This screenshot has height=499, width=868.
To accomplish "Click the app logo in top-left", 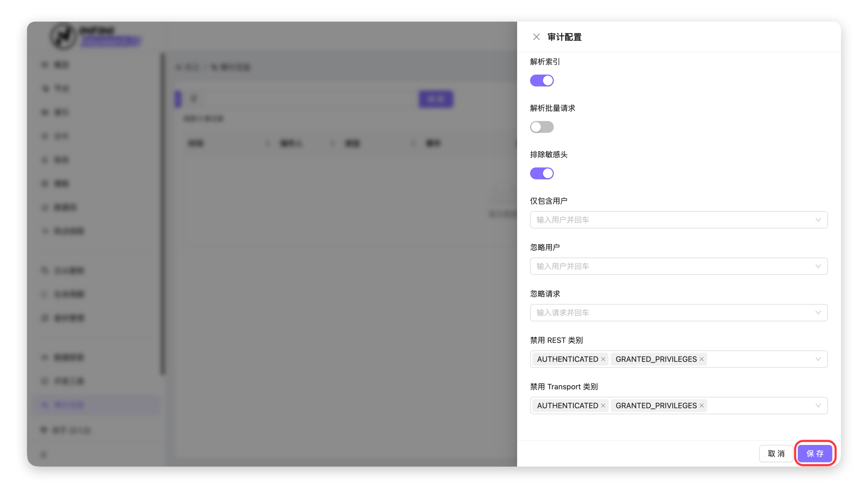I will [x=64, y=36].
